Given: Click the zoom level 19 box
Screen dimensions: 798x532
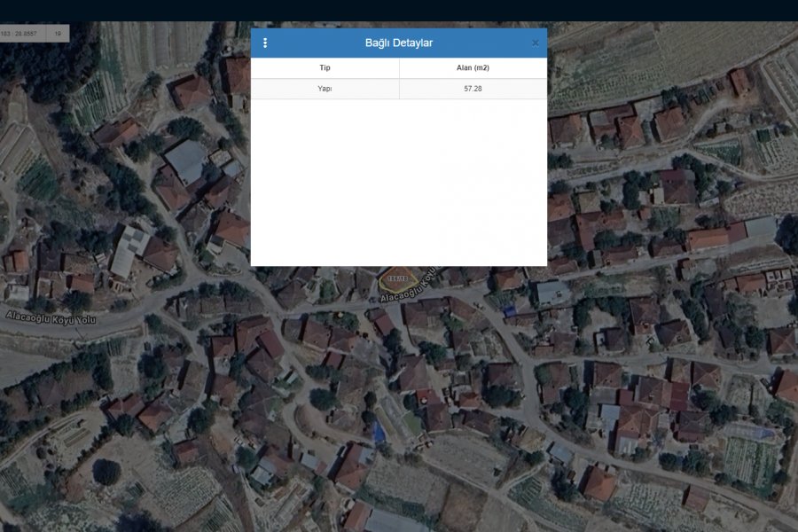Looking at the screenshot, I should coord(58,34).
